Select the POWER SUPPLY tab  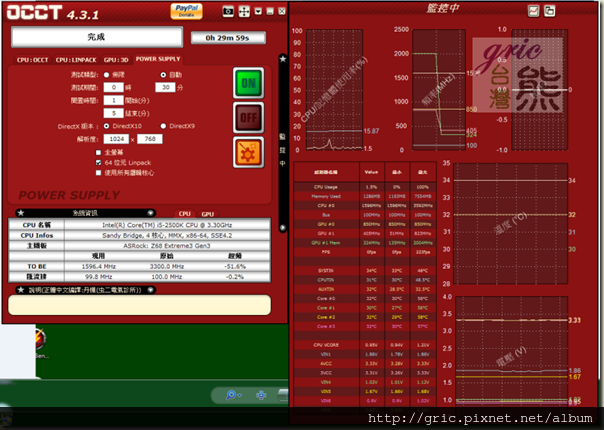tap(158, 59)
